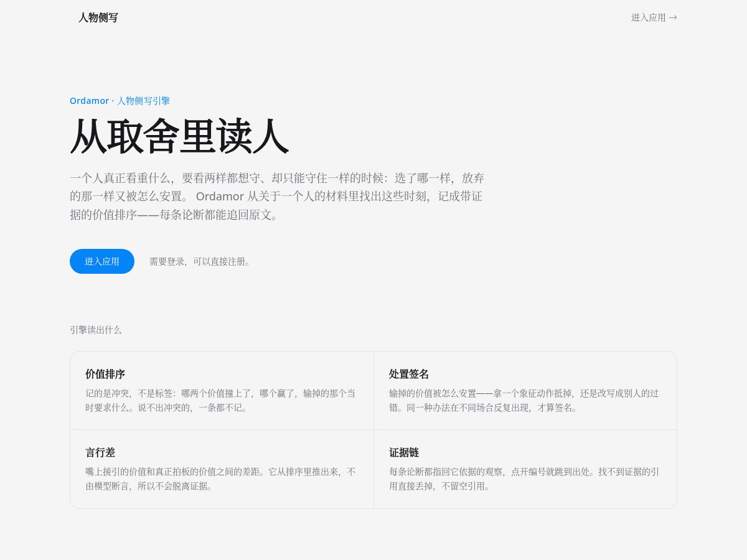The height and width of the screenshot is (560, 747).
Task: Click the intro paragraph starting 一个人真正看重什么
Action: (x=278, y=197)
